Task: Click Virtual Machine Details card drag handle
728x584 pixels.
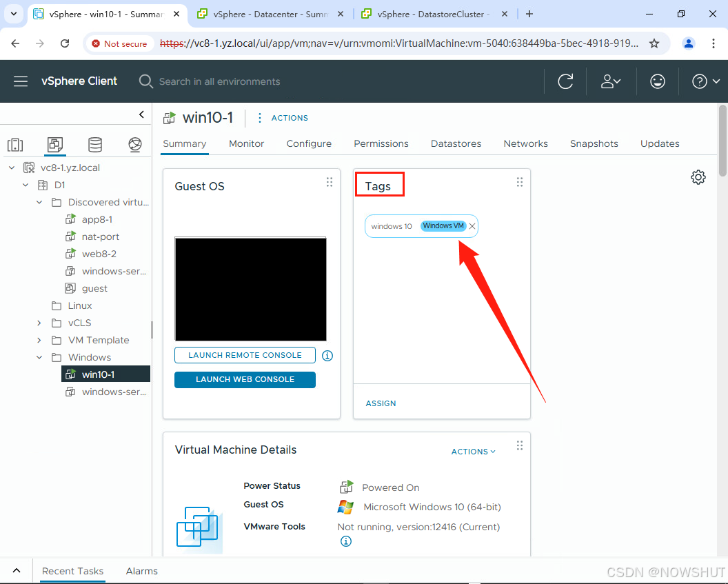Action: (x=520, y=445)
